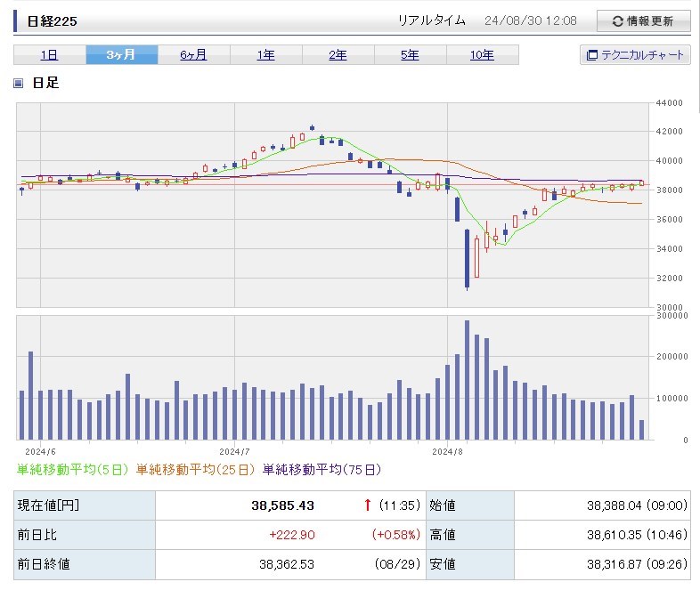The width and height of the screenshot is (700, 590).
Task: Switch chart to the 1年 tab
Action: click(x=265, y=55)
